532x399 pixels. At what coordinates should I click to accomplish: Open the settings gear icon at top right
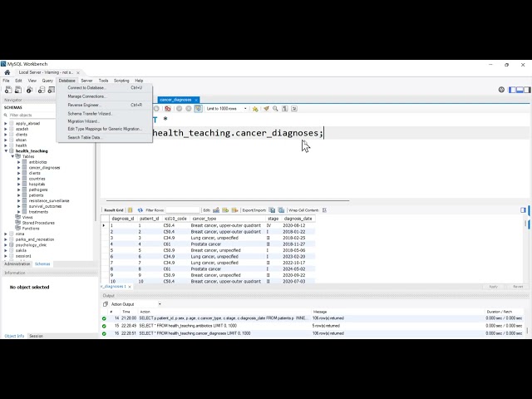click(x=501, y=90)
